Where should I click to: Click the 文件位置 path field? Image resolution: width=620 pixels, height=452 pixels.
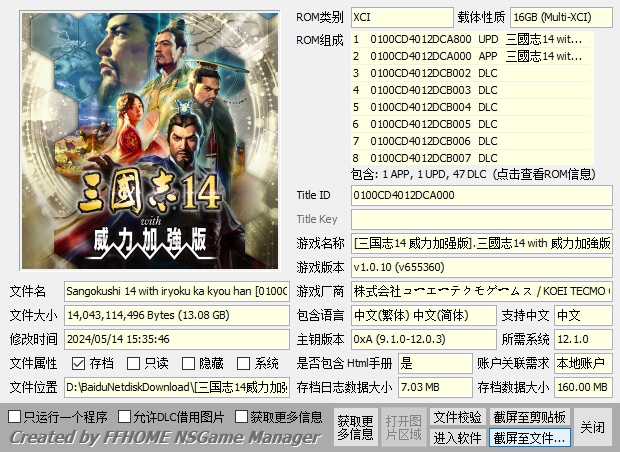coord(177,387)
